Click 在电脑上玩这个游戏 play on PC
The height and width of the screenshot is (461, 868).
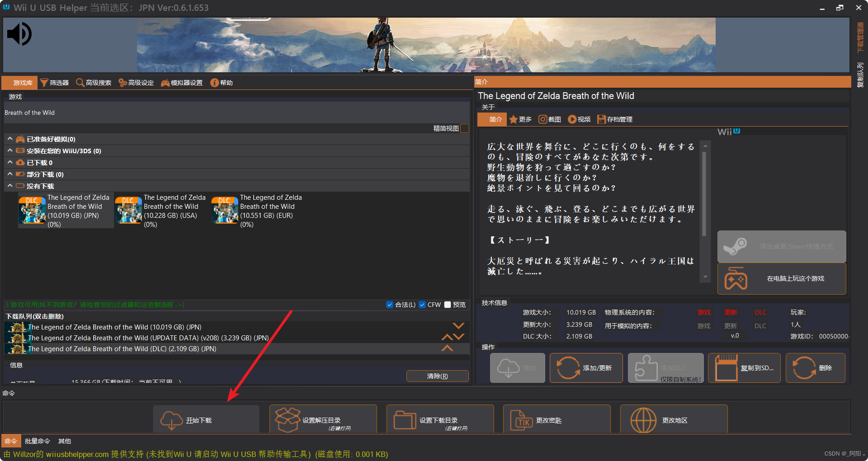tap(782, 279)
